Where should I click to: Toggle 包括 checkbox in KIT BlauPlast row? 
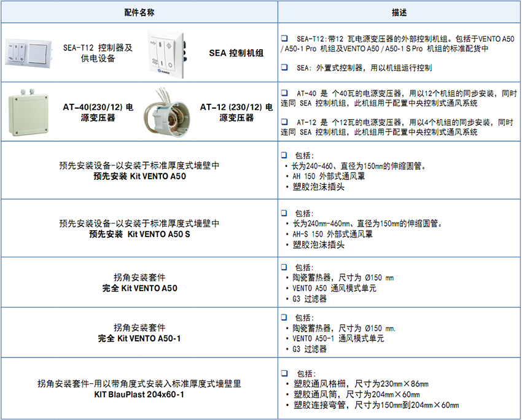click(284, 373)
